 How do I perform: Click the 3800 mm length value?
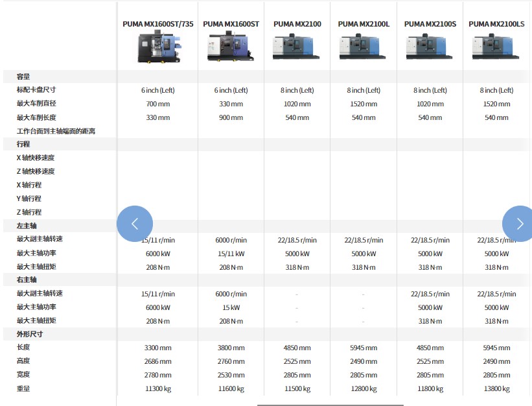(x=231, y=348)
